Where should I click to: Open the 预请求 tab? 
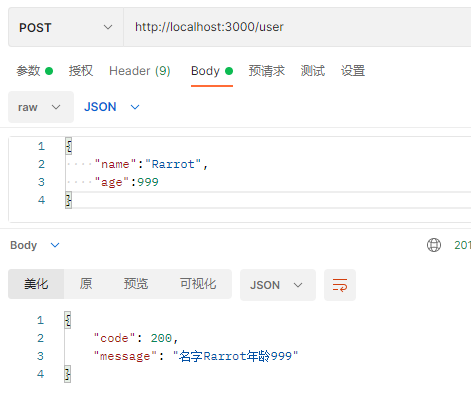click(267, 71)
